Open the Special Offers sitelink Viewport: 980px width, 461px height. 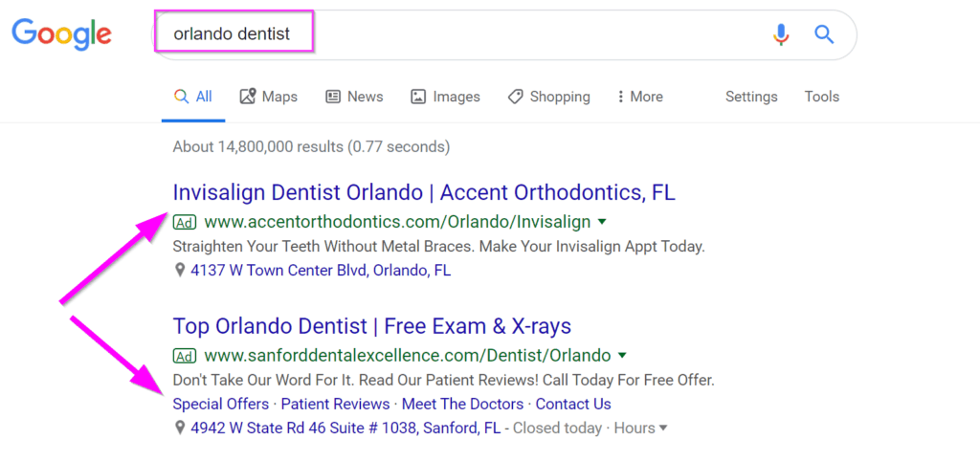point(221,405)
